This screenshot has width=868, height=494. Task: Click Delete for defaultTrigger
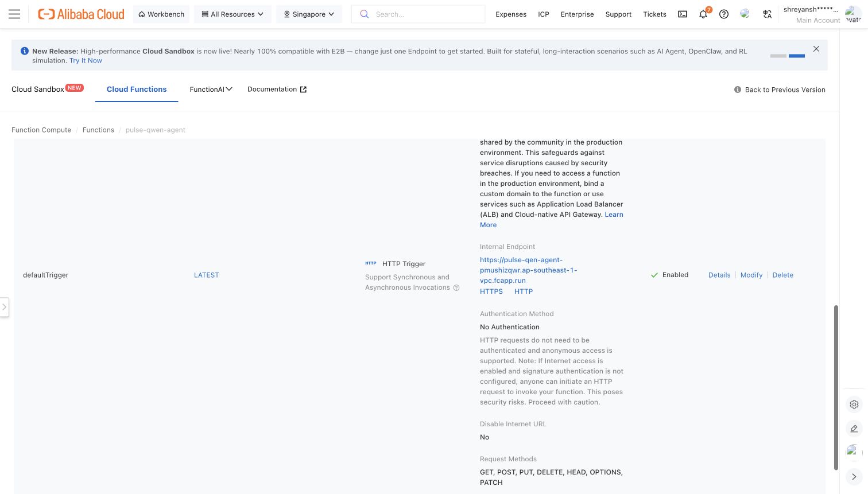click(x=783, y=275)
